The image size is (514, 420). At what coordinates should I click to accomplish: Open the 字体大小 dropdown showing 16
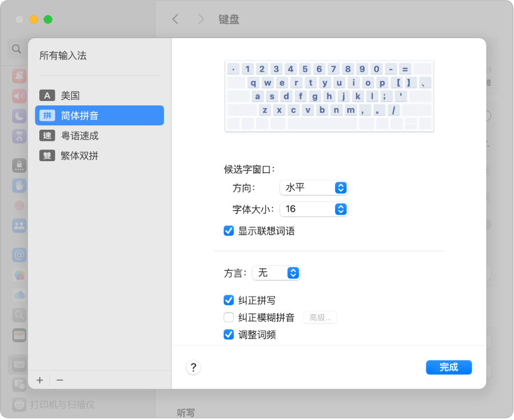click(x=314, y=209)
